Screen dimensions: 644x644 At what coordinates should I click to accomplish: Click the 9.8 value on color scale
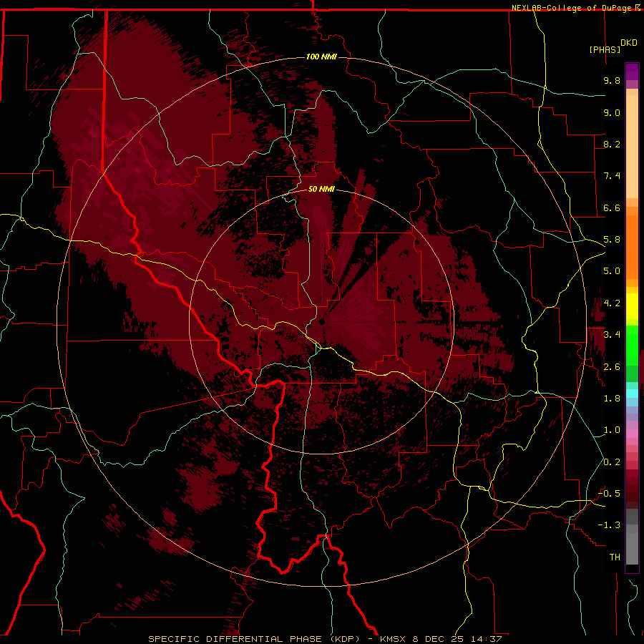[x=612, y=80]
